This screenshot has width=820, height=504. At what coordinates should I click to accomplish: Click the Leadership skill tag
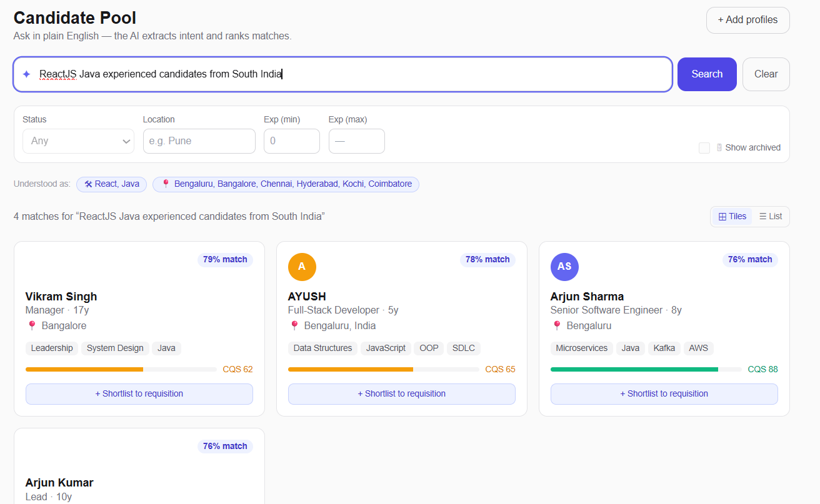tap(52, 348)
